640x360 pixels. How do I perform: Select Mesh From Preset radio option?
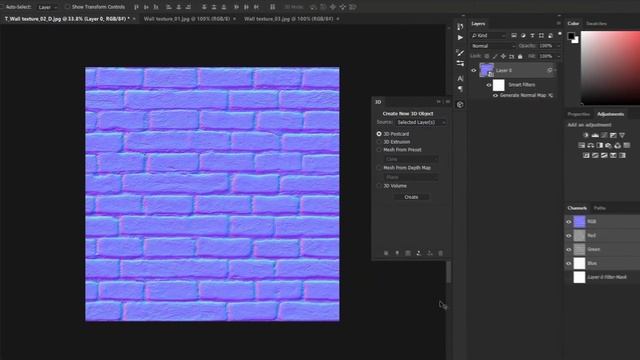coord(379,150)
